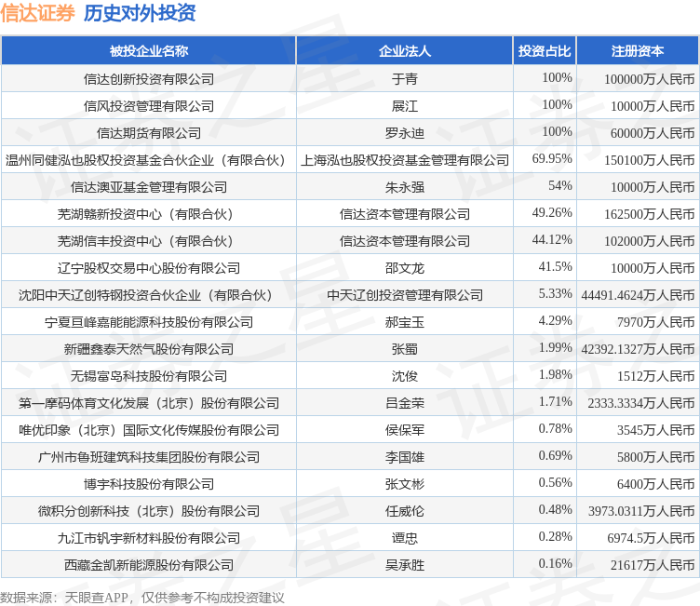Click legal person 朱永强
This screenshot has height=606, width=700.
pyautogui.click(x=405, y=187)
